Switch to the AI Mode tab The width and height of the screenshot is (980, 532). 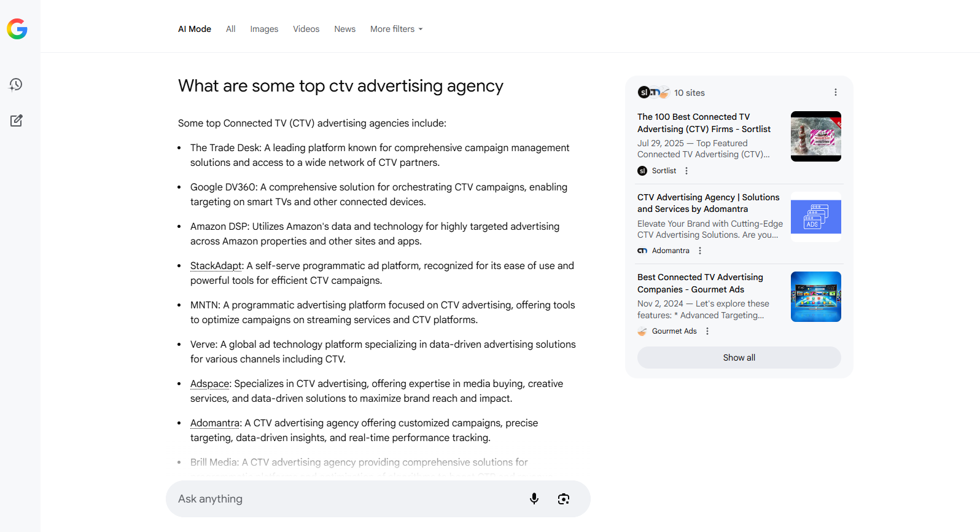tap(195, 29)
